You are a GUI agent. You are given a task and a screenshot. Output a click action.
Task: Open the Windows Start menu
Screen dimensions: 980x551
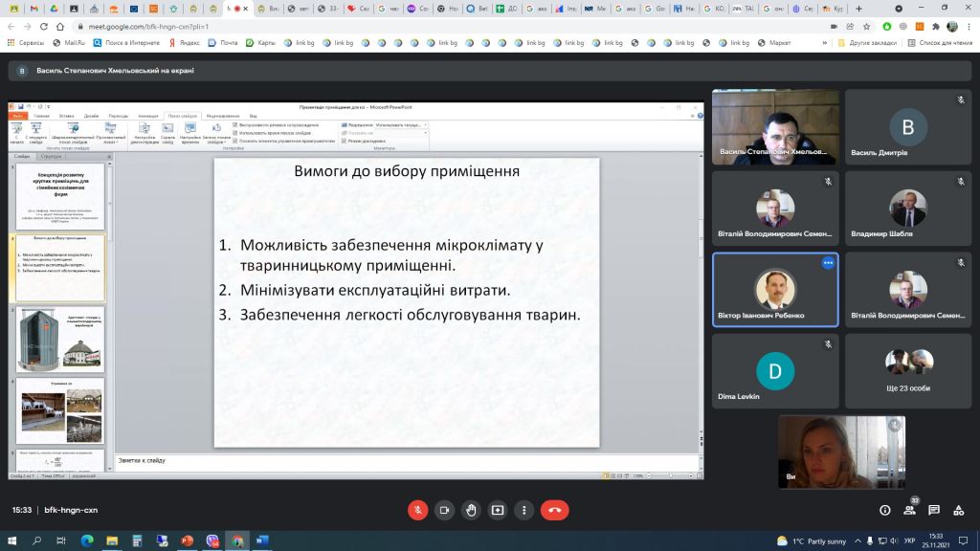(x=11, y=541)
